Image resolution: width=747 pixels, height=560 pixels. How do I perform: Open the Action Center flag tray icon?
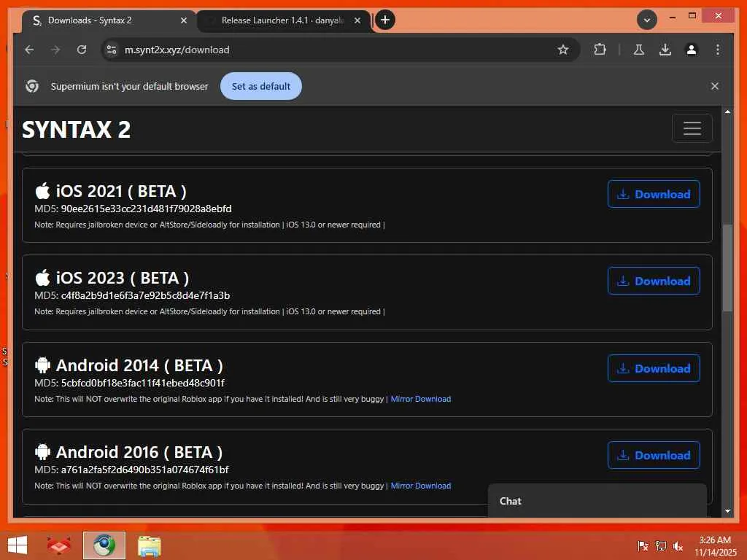pyautogui.click(x=643, y=545)
